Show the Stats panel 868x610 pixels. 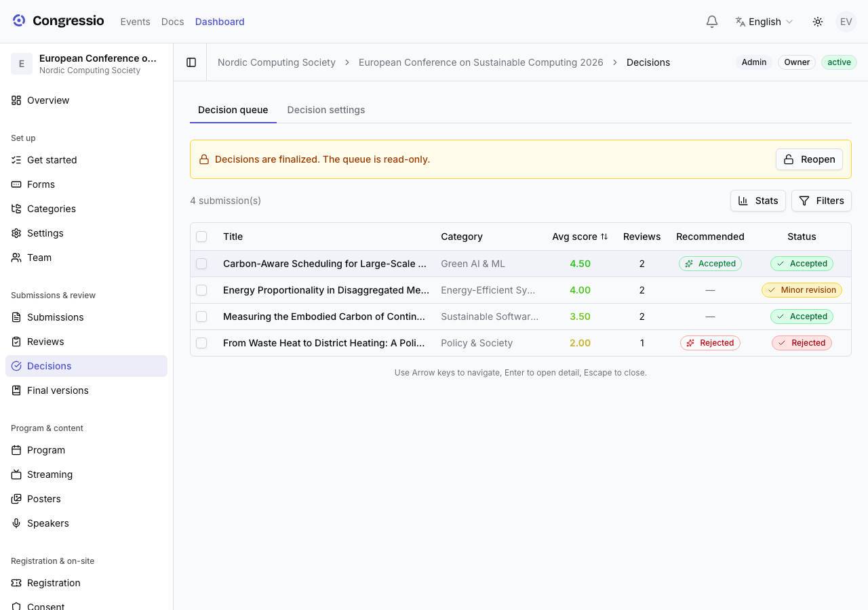click(758, 201)
